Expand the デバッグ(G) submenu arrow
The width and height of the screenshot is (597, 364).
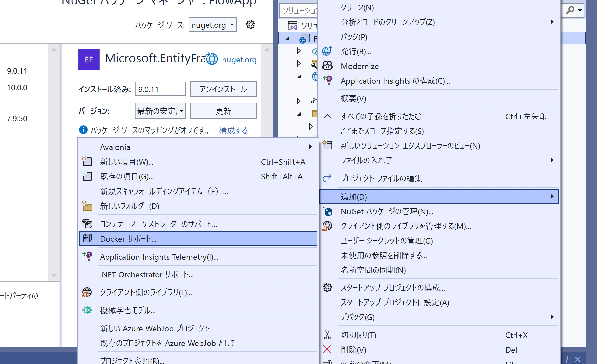coord(552,317)
